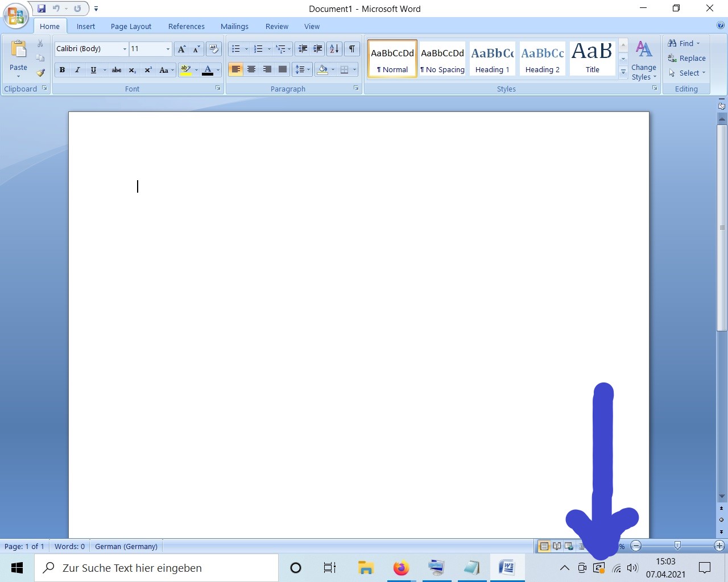
Task: Open File Explorer from the taskbar
Action: [366, 568]
